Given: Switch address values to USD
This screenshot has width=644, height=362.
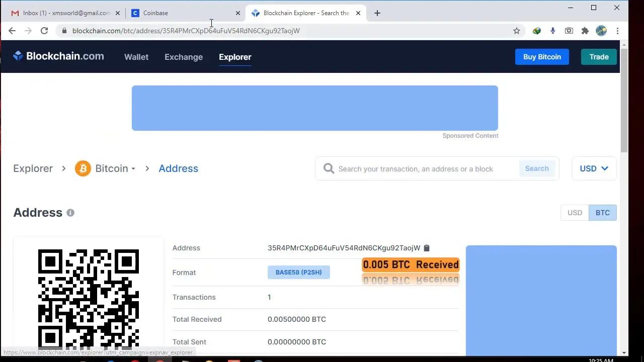Looking at the screenshot, I should (x=575, y=212).
